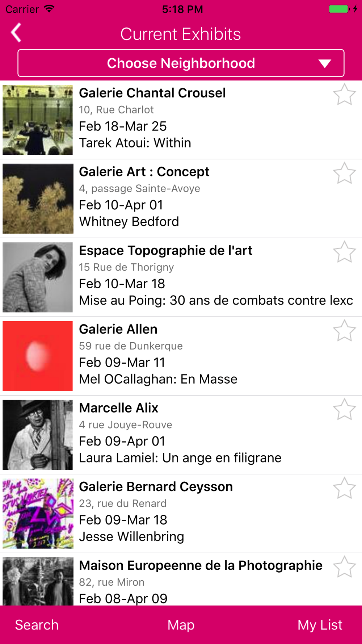Open the Choose Neighborhood dropdown
The image size is (362, 644).
click(x=181, y=63)
